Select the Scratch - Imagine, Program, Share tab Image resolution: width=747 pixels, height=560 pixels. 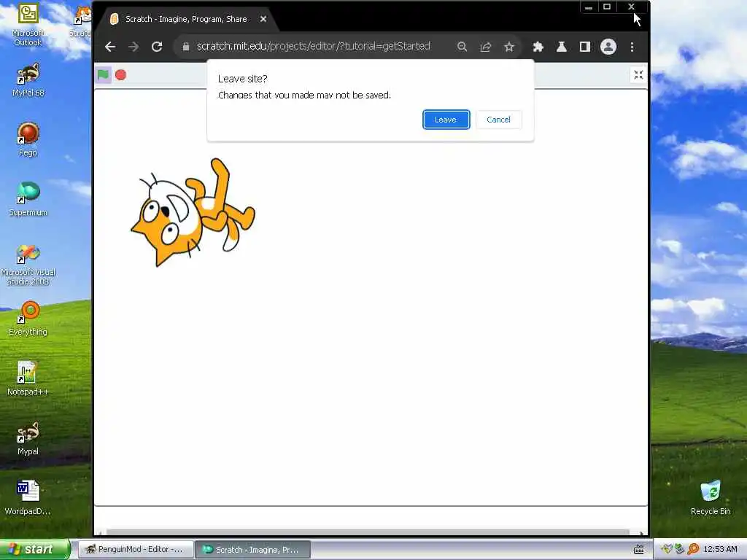click(186, 19)
